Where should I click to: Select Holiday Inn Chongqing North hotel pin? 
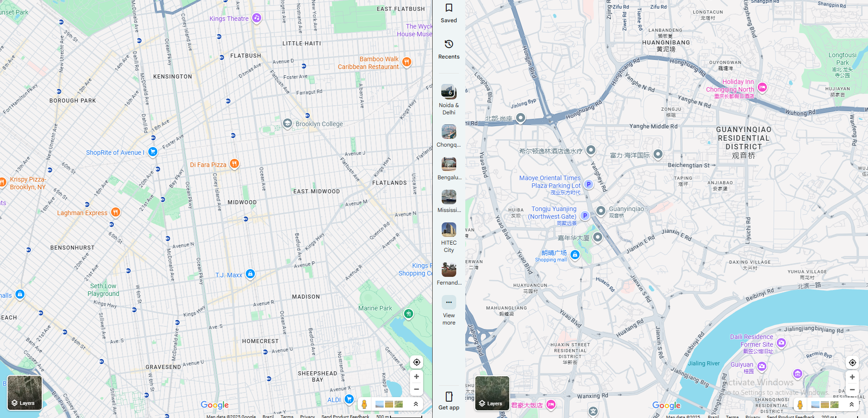[x=762, y=88]
